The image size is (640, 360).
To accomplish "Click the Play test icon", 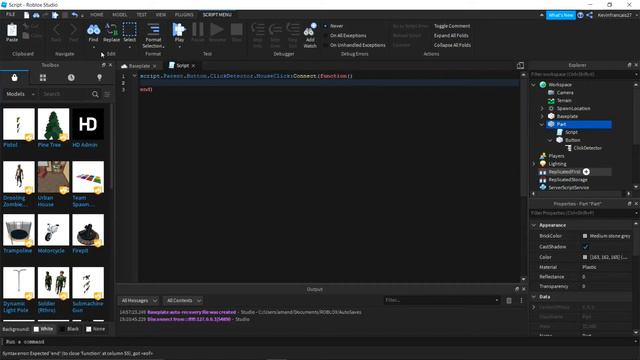I will point(179,29).
